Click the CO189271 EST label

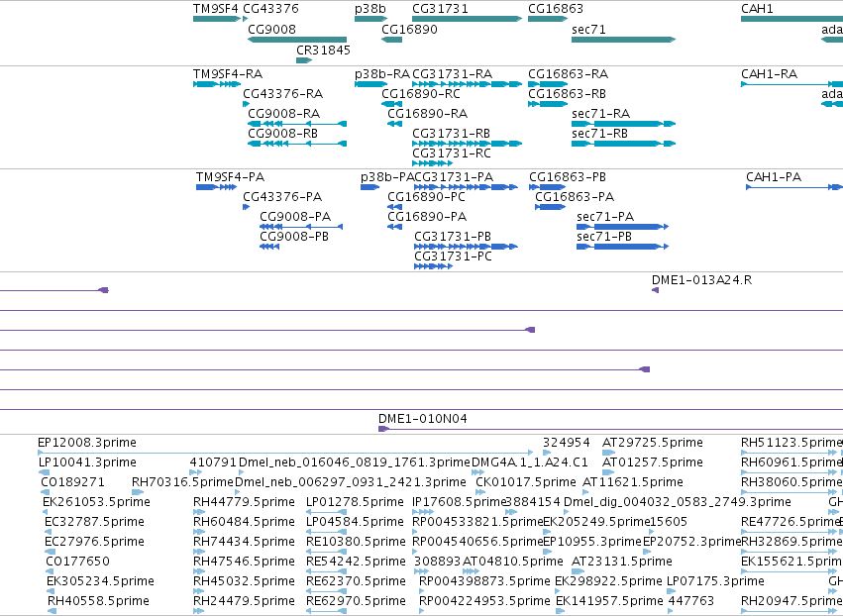pos(72,482)
